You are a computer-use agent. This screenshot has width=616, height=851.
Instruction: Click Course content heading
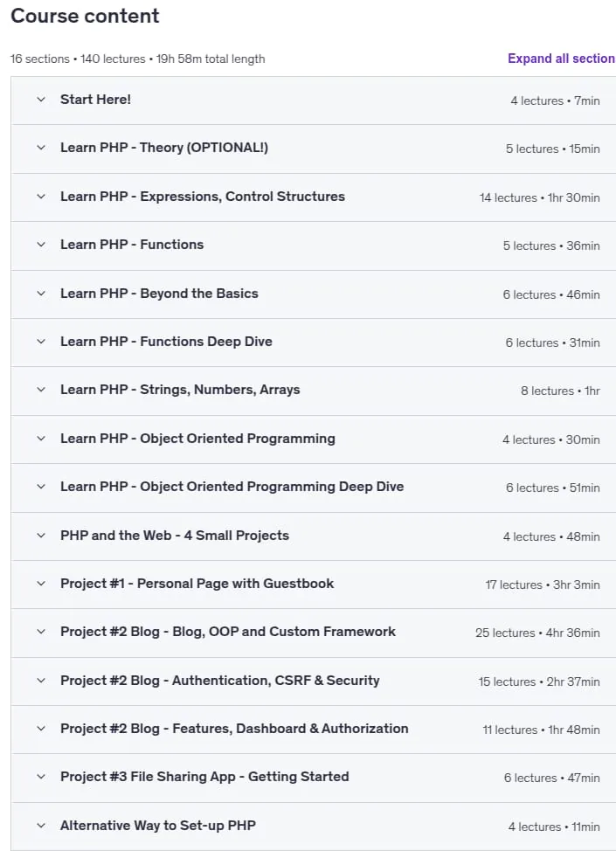coord(86,16)
